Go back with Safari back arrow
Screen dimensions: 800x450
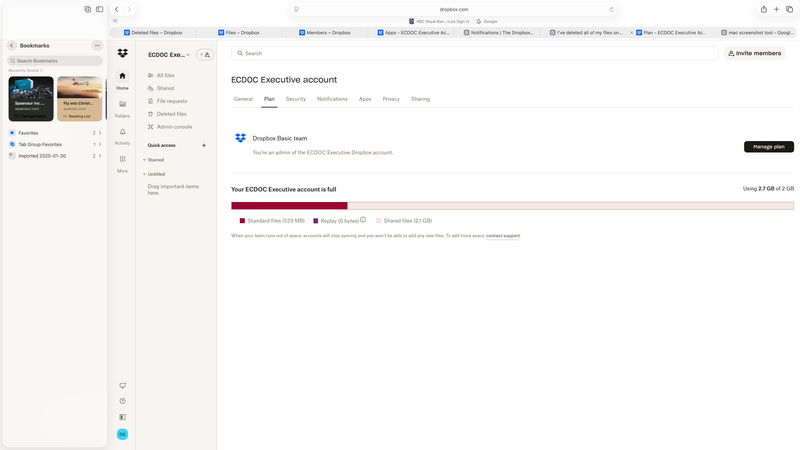116,9
